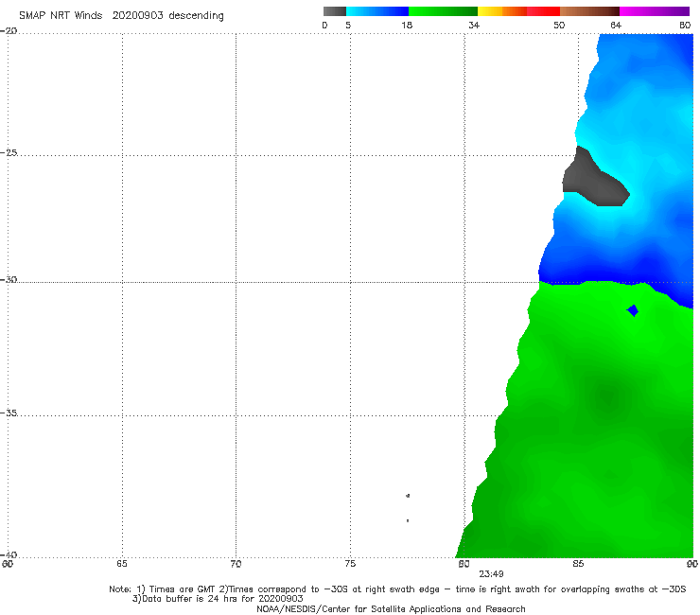Click the longitude axis label '75'
700x615 pixels.
coord(350,564)
